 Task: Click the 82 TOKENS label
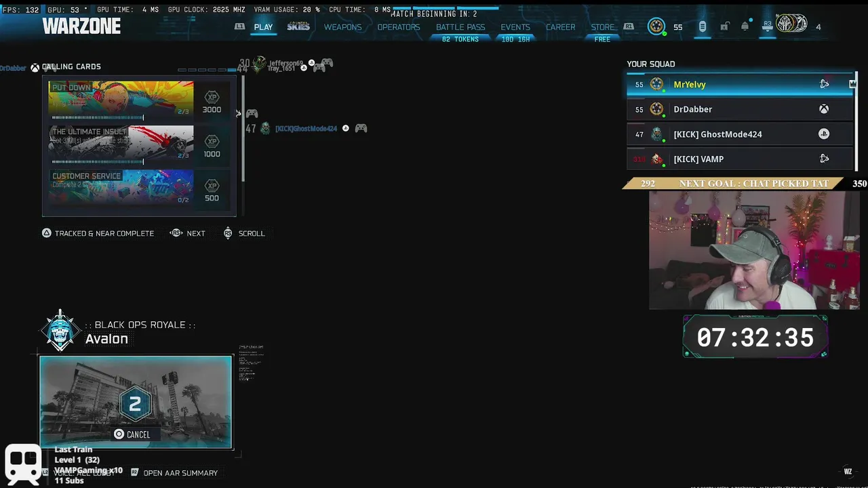coord(460,39)
